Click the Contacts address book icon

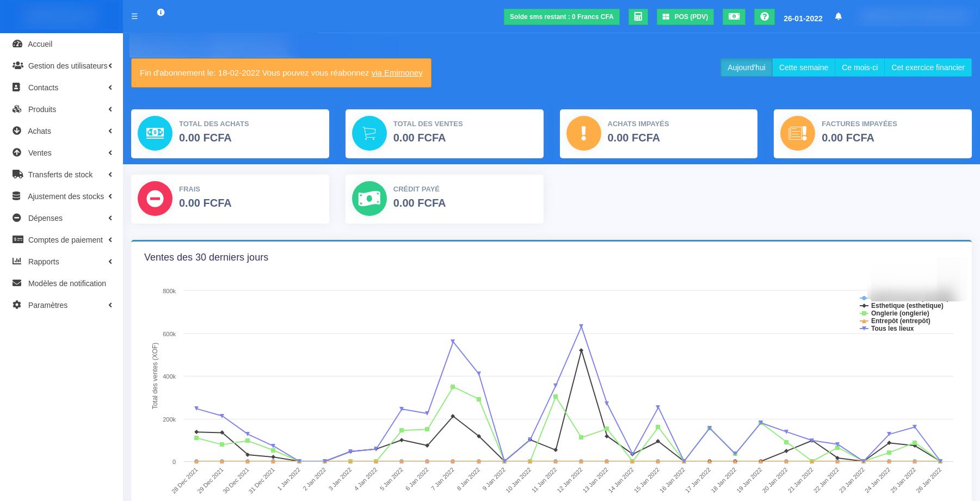point(17,87)
